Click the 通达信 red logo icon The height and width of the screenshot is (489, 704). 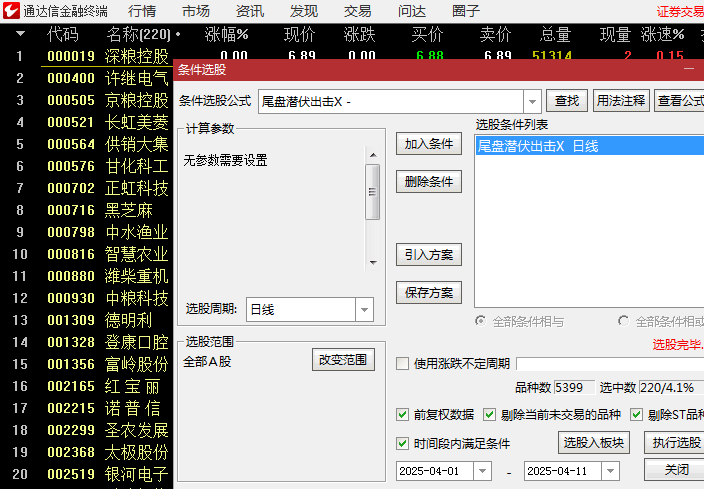pyautogui.click(x=11, y=10)
